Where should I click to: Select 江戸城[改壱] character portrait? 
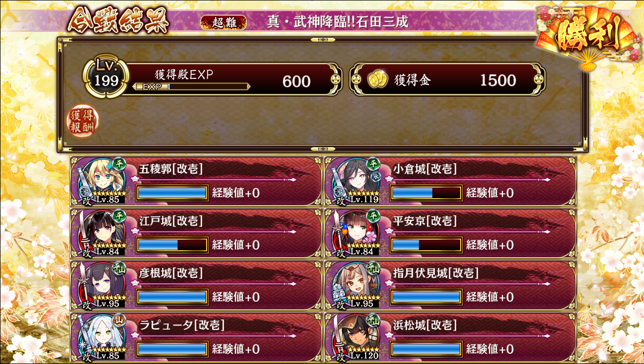coord(102,233)
